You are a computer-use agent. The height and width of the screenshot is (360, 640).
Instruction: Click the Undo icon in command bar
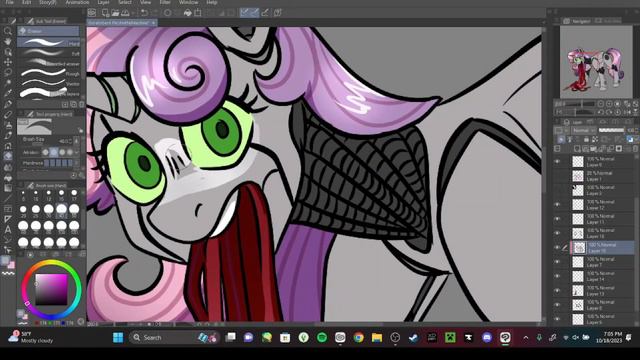(x=144, y=13)
